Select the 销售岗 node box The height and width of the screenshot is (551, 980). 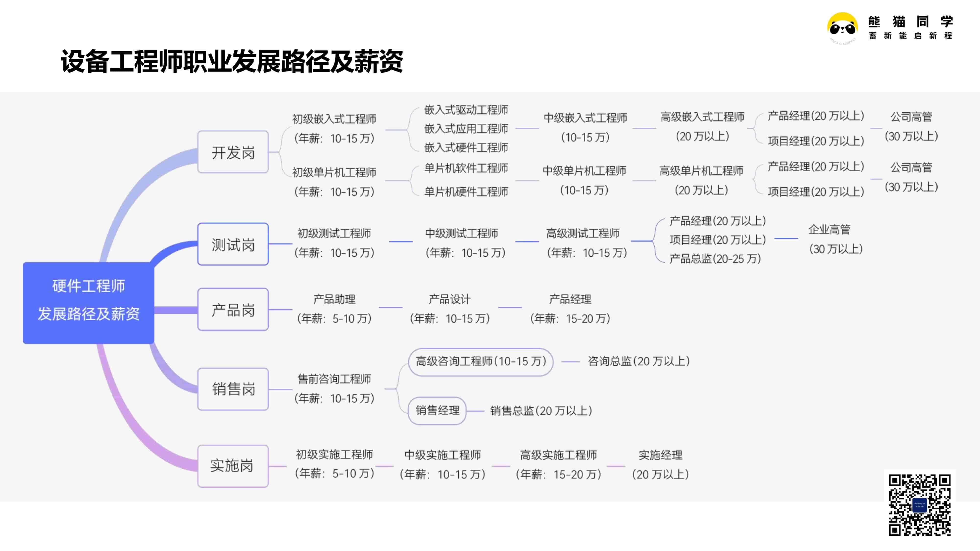point(233,389)
